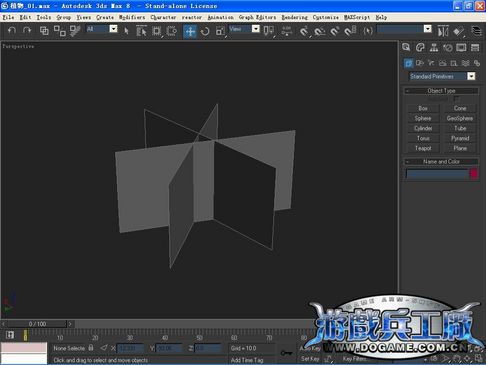
Task: Select the Select Object arrow tool
Action: point(126,31)
